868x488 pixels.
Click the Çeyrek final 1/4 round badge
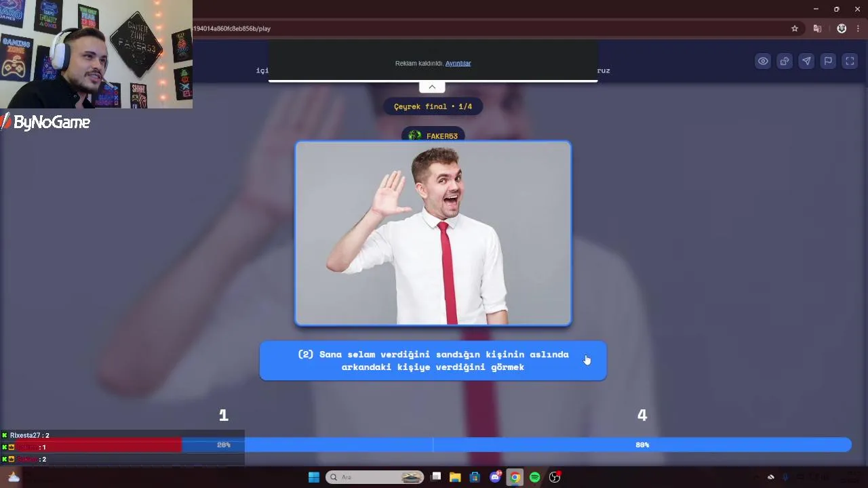point(433,106)
